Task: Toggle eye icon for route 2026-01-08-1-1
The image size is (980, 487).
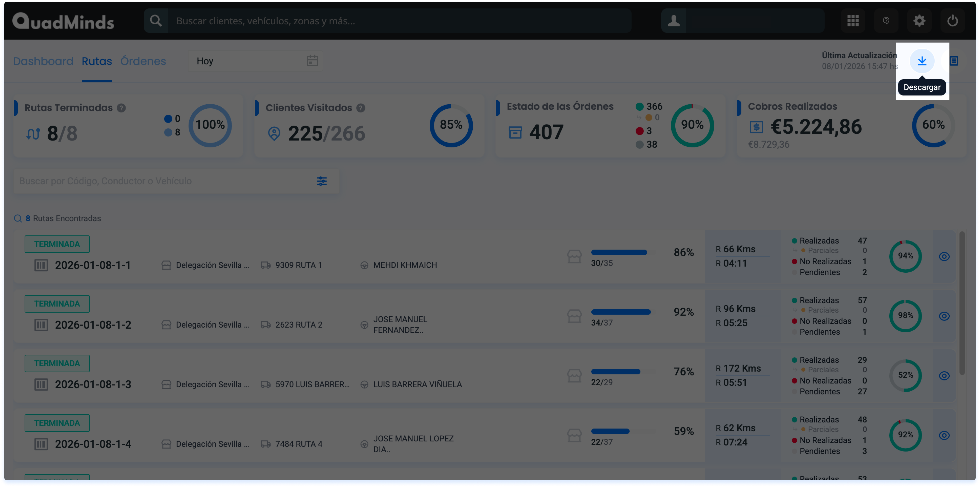Action: 944,257
